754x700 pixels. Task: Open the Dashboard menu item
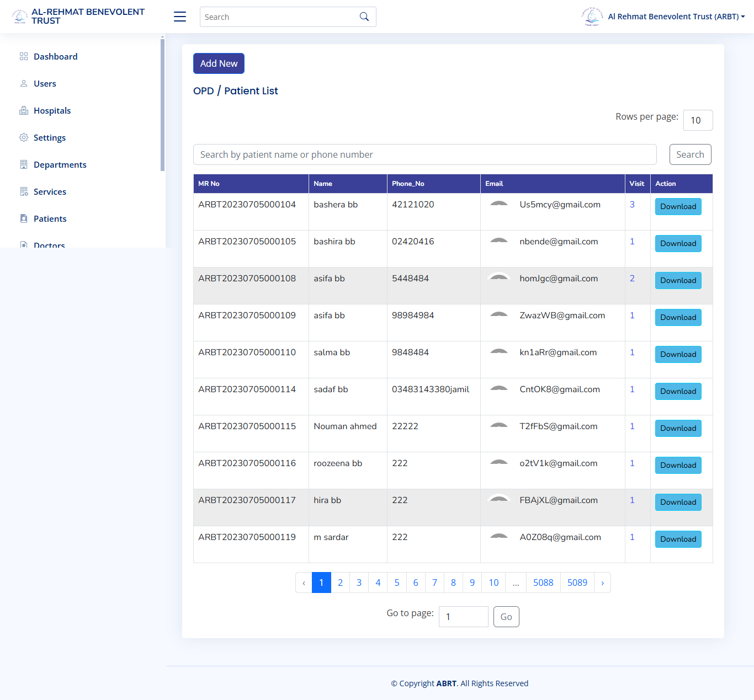[x=56, y=56]
